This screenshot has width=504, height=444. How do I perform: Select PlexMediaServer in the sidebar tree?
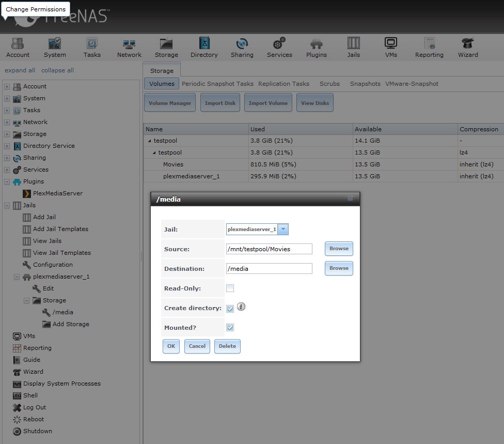(x=57, y=193)
